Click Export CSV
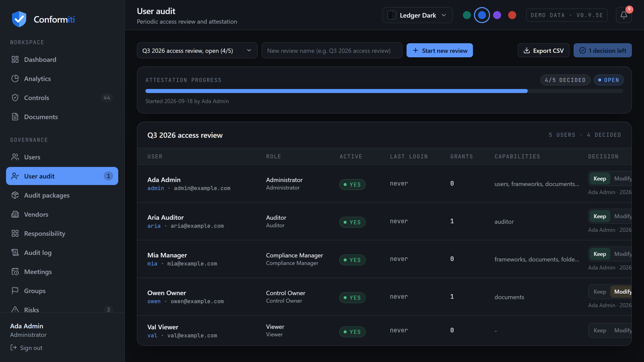The height and width of the screenshot is (362, 644). pos(543,51)
